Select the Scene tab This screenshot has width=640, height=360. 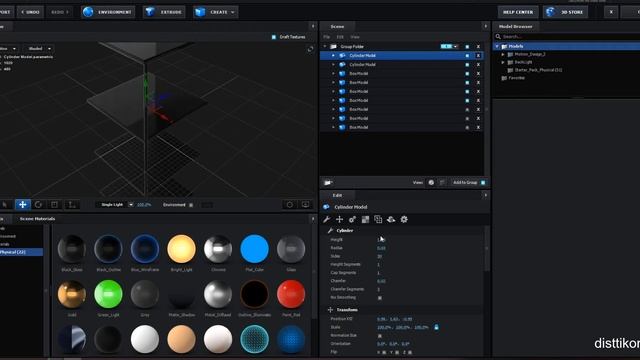pyautogui.click(x=337, y=26)
